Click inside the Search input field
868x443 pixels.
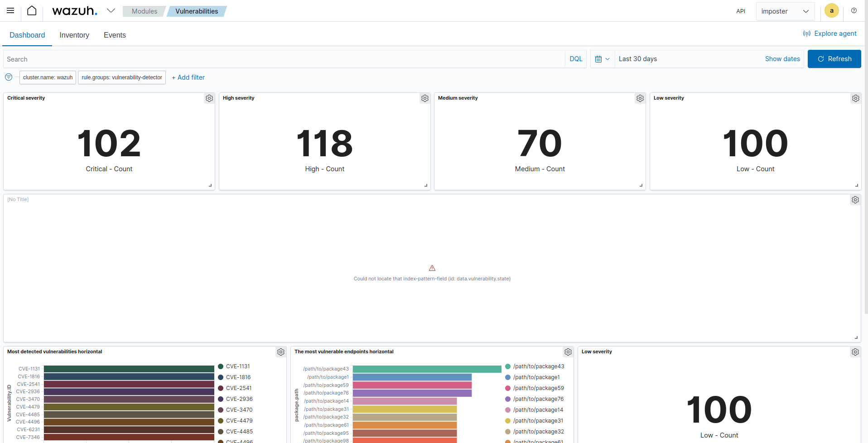[x=181, y=59]
